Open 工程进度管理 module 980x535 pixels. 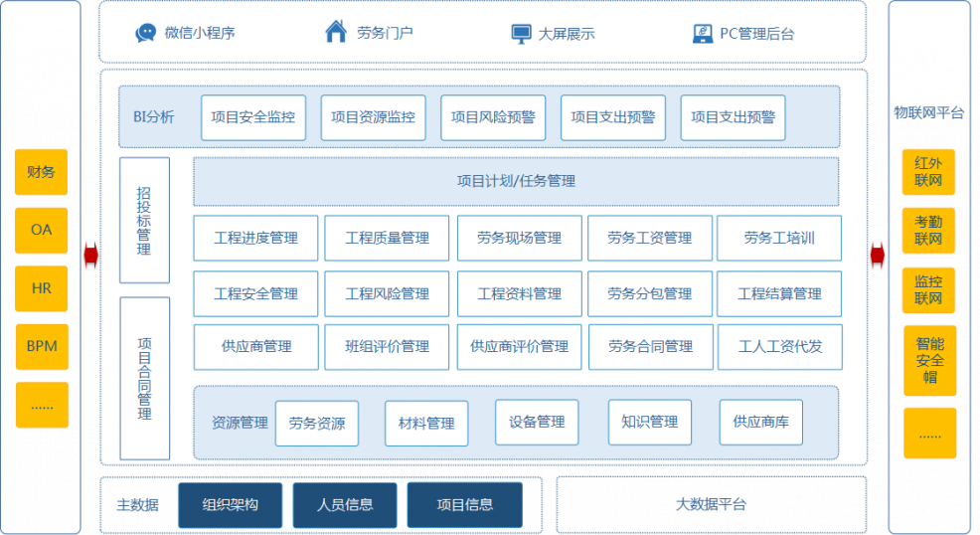tap(255, 238)
